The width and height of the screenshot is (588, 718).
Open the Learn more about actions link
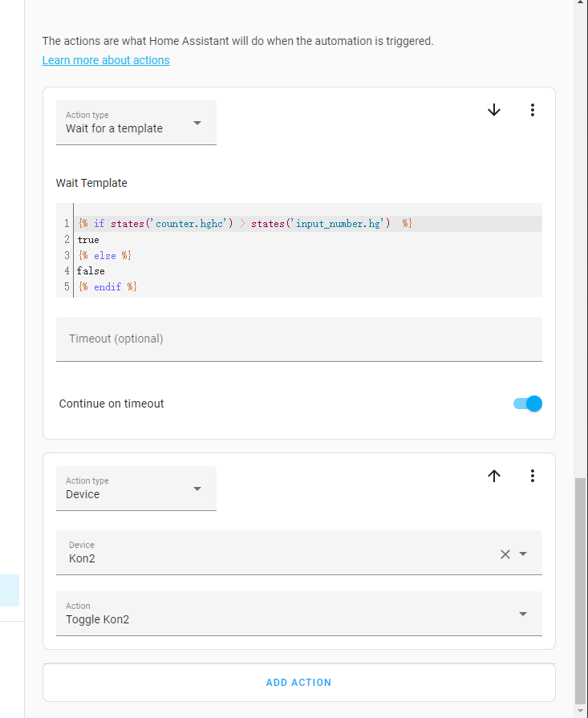[x=105, y=60]
